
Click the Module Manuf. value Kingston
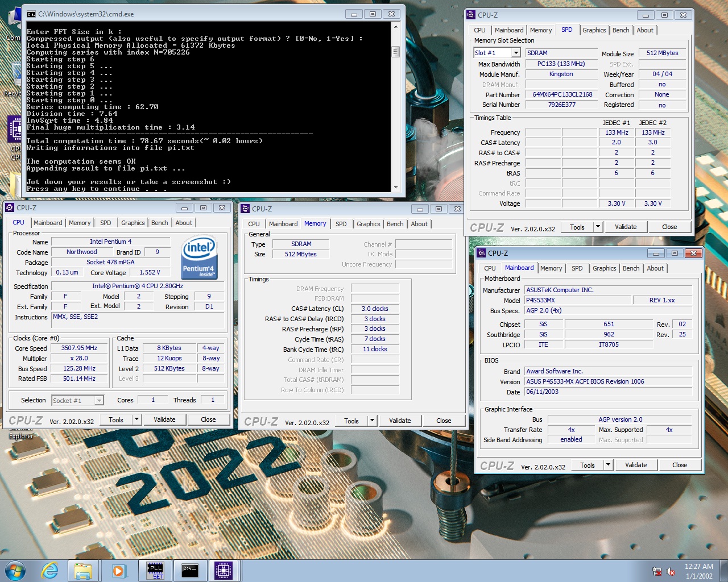[562, 74]
